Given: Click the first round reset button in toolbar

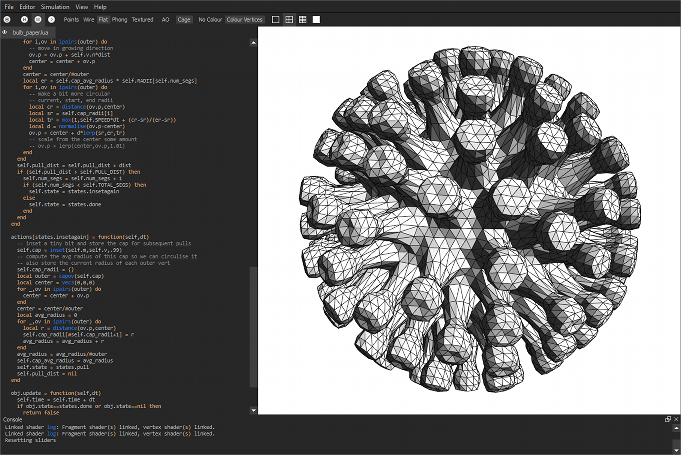Looking at the screenshot, I should click(x=7, y=19).
